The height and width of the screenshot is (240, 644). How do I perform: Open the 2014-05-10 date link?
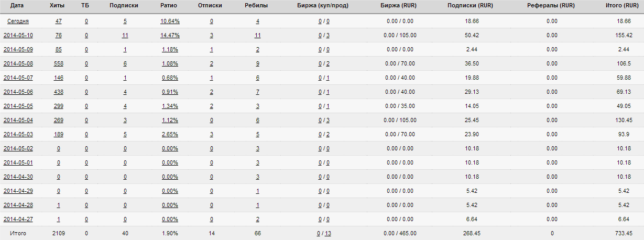coord(18,36)
